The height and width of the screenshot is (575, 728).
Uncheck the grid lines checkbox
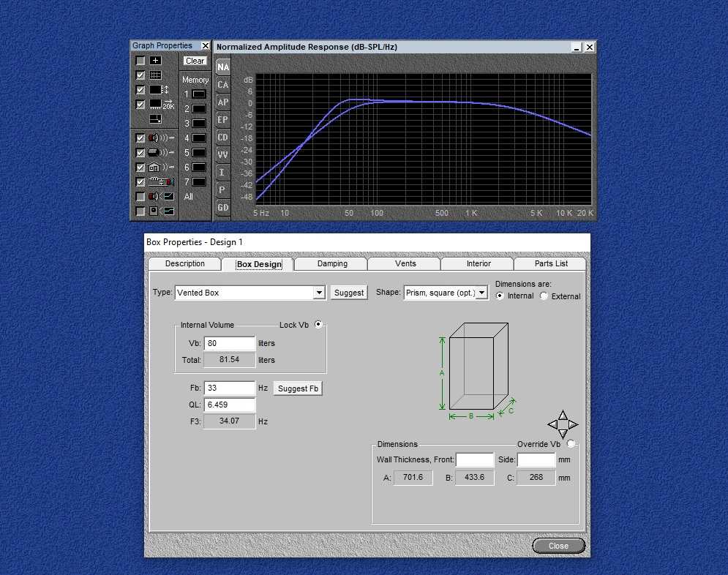[140, 75]
